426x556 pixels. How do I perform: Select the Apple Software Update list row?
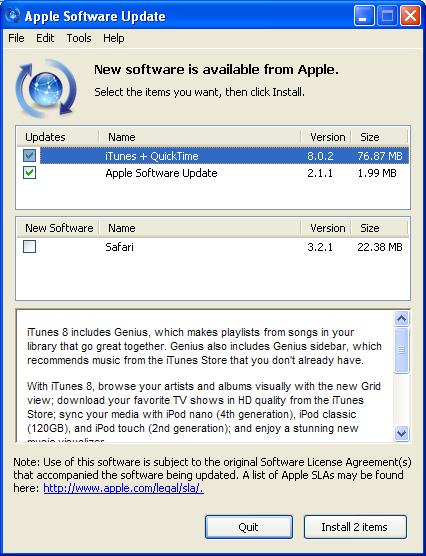click(213, 173)
